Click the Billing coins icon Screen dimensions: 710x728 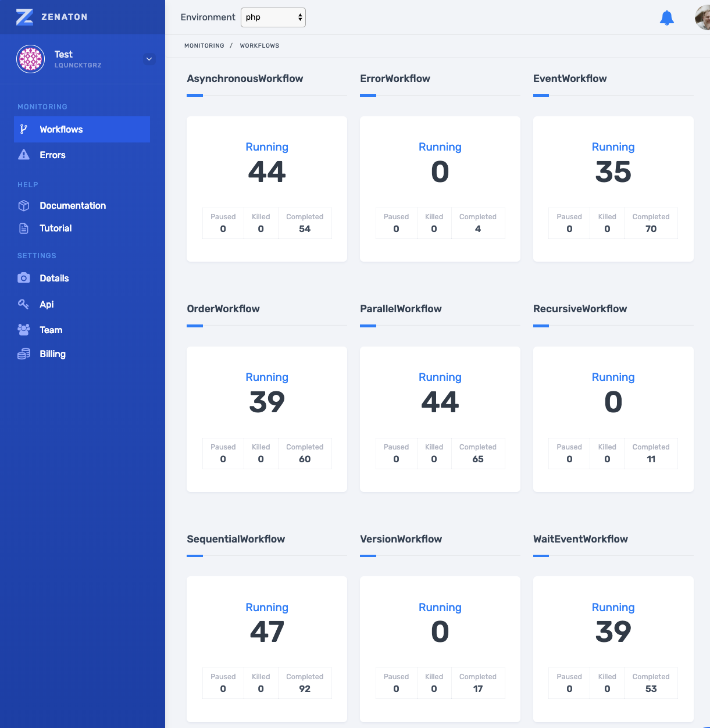point(24,354)
